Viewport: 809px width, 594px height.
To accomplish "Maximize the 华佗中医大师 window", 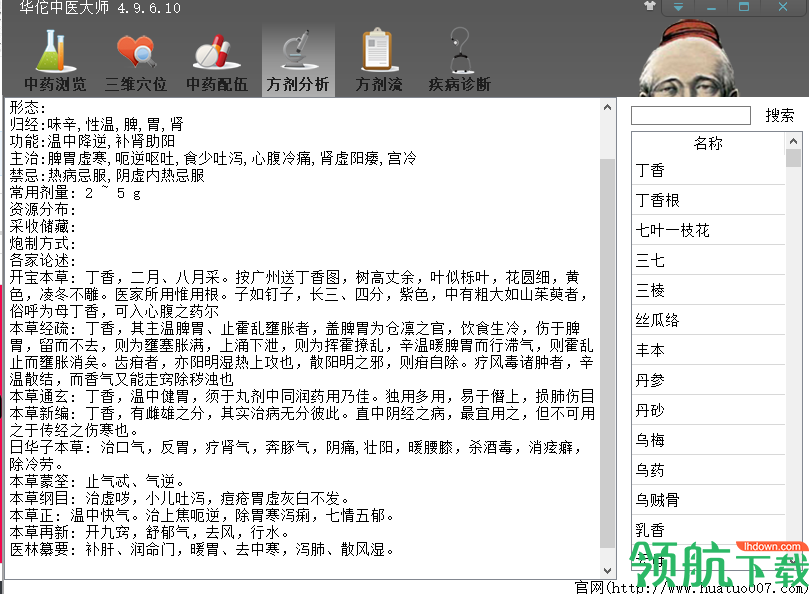I will pyautogui.click(x=744, y=7).
